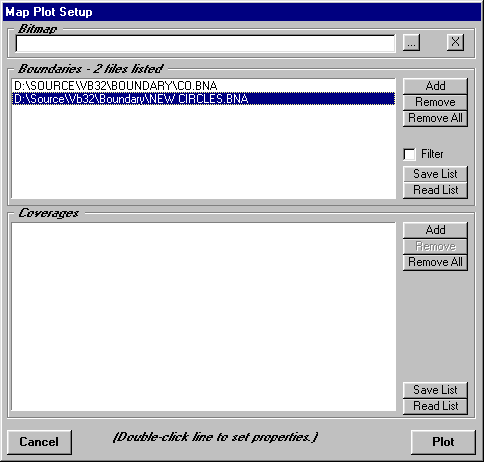Open the bitmap file browse ellipsis button

pyautogui.click(x=411, y=43)
